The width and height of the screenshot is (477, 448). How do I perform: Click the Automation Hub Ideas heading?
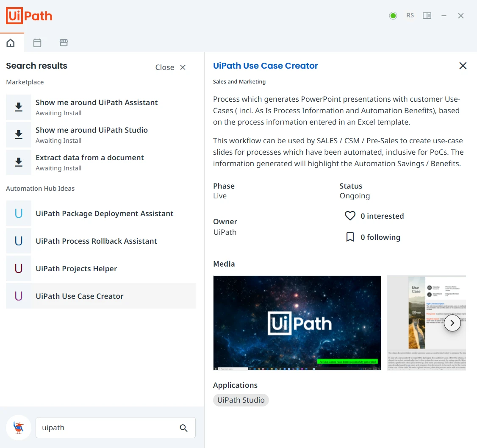click(x=40, y=188)
